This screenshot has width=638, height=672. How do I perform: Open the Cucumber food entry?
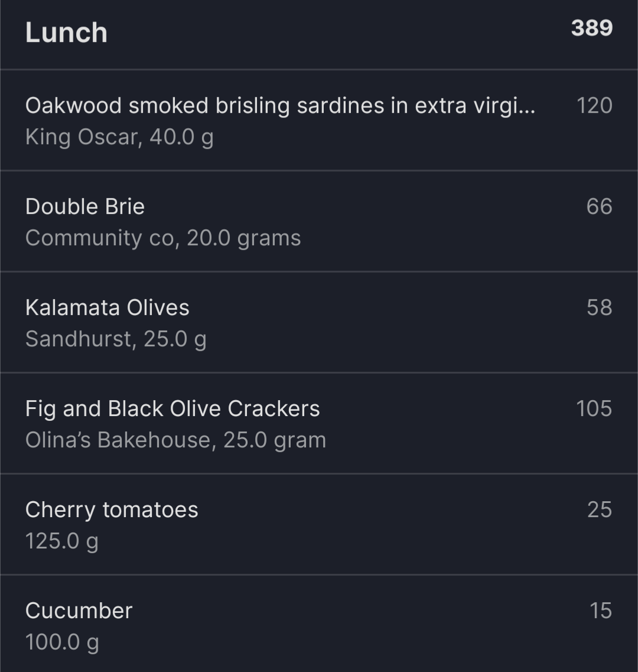tap(319, 624)
